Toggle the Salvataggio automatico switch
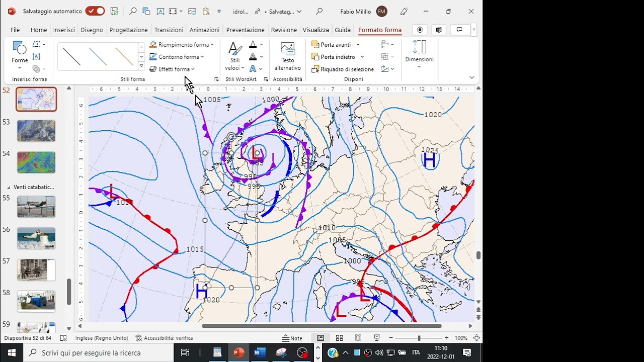Viewport: 644px width, 362px height. click(x=95, y=11)
